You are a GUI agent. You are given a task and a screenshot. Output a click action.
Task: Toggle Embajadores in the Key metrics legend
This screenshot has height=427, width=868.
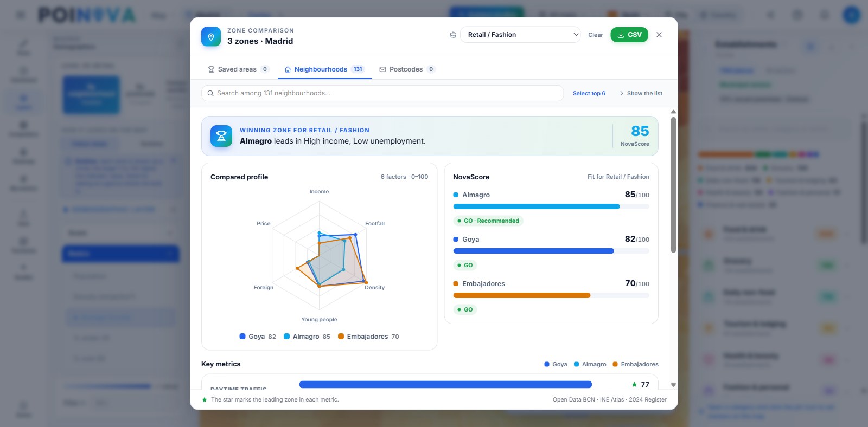click(x=636, y=364)
